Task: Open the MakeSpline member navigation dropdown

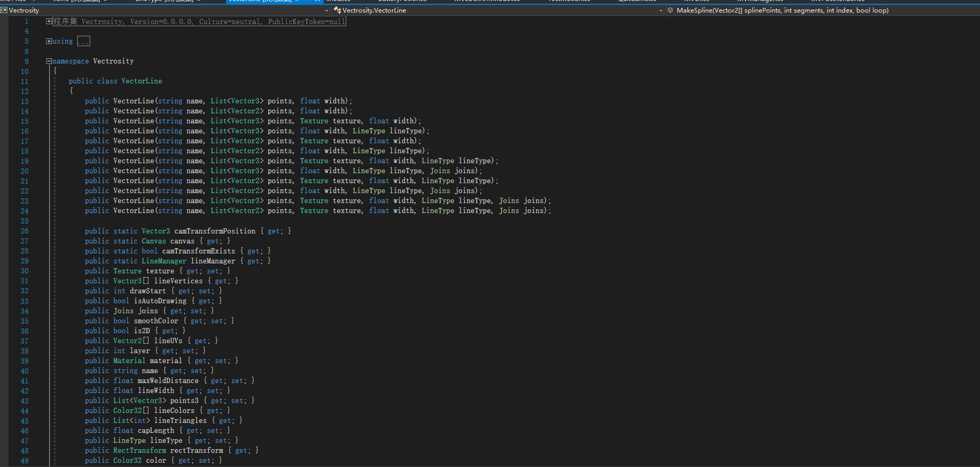Action: click(823, 10)
